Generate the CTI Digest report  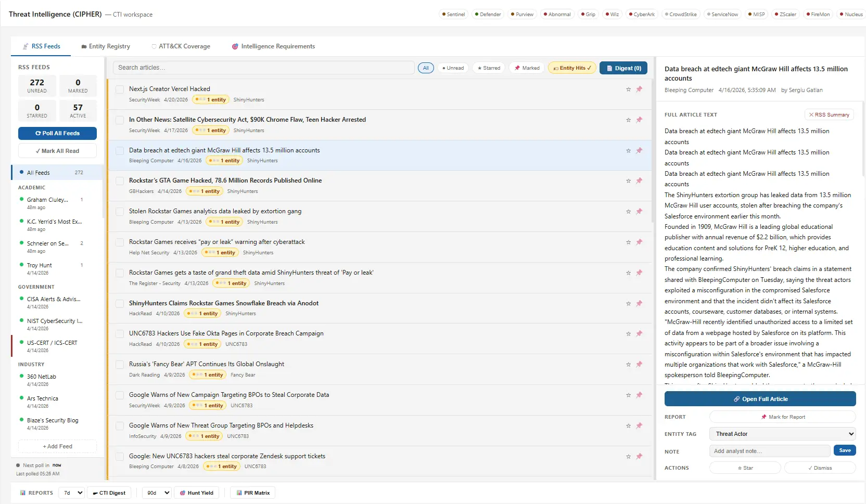pyautogui.click(x=109, y=493)
